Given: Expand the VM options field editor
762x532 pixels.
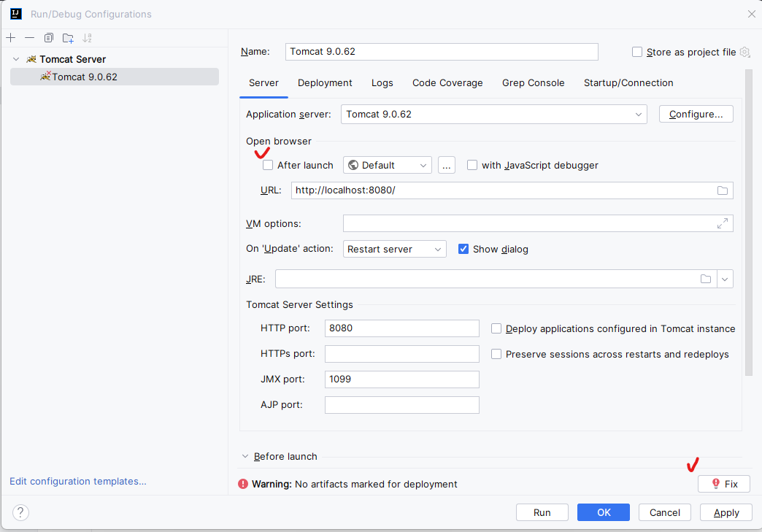Looking at the screenshot, I should [x=723, y=223].
